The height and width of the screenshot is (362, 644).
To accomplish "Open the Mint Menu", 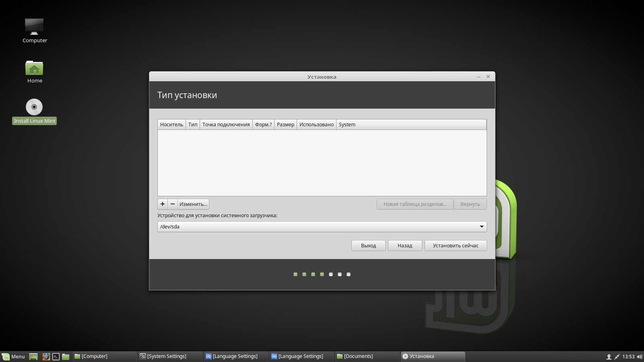I will (13, 356).
